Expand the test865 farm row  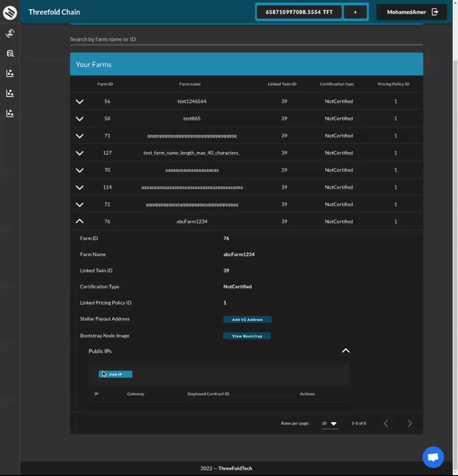click(x=80, y=118)
